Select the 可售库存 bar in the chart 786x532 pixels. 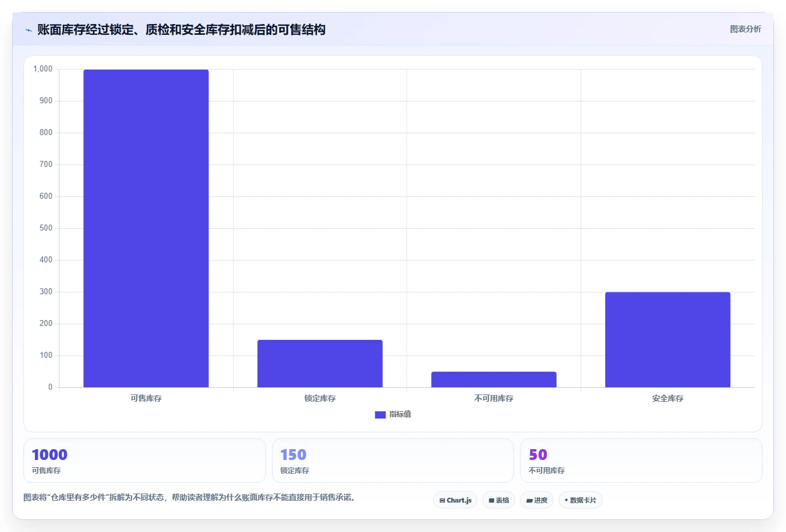[146, 228]
